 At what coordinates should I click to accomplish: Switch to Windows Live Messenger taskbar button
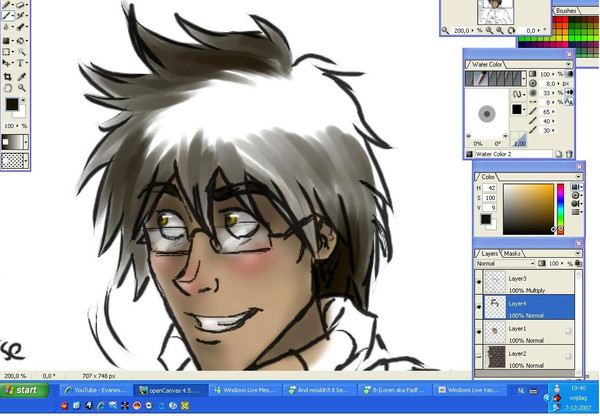pos(245,390)
